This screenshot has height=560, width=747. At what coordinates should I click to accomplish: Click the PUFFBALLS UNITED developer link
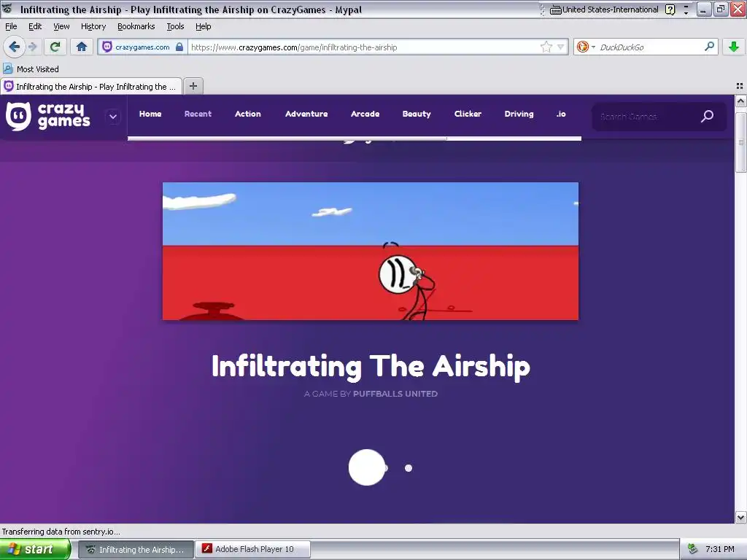click(x=395, y=394)
